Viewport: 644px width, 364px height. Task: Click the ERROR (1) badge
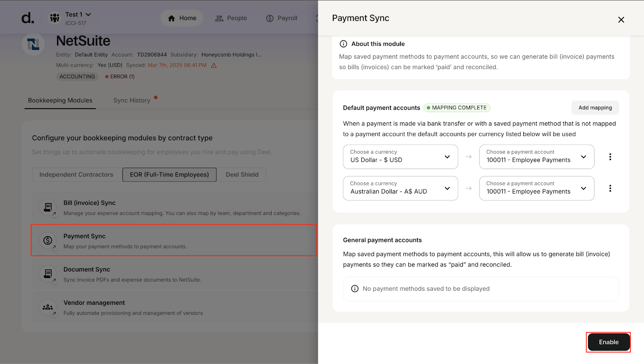120,76
